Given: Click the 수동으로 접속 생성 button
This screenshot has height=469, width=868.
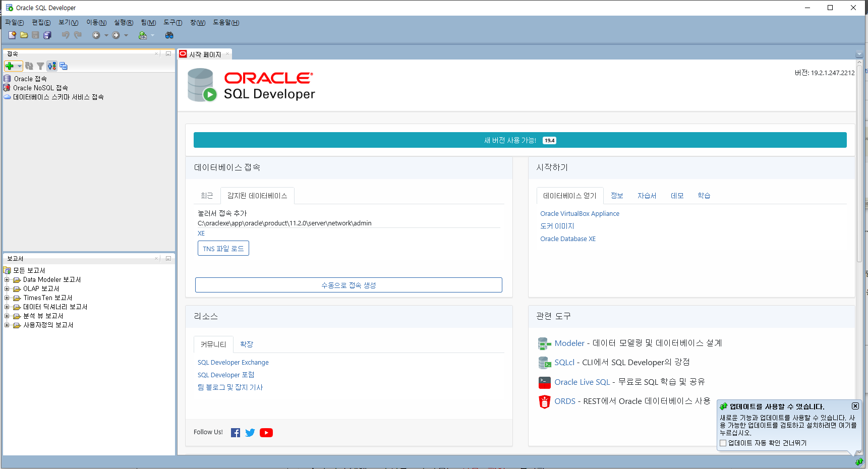Looking at the screenshot, I should click(x=349, y=285).
